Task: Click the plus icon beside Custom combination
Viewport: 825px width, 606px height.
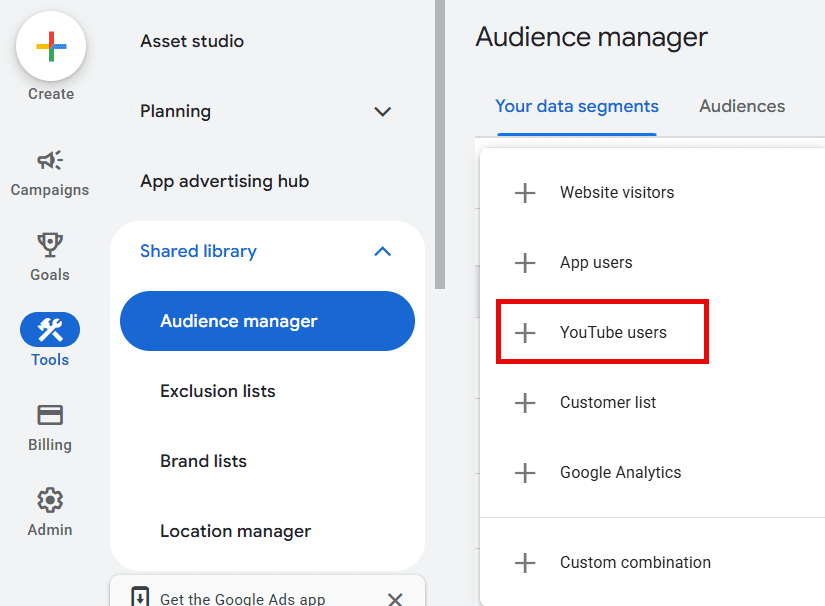Action: pyautogui.click(x=525, y=563)
